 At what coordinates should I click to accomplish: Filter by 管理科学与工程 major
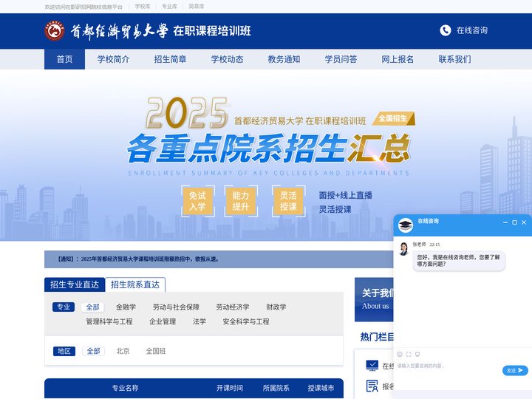point(109,321)
